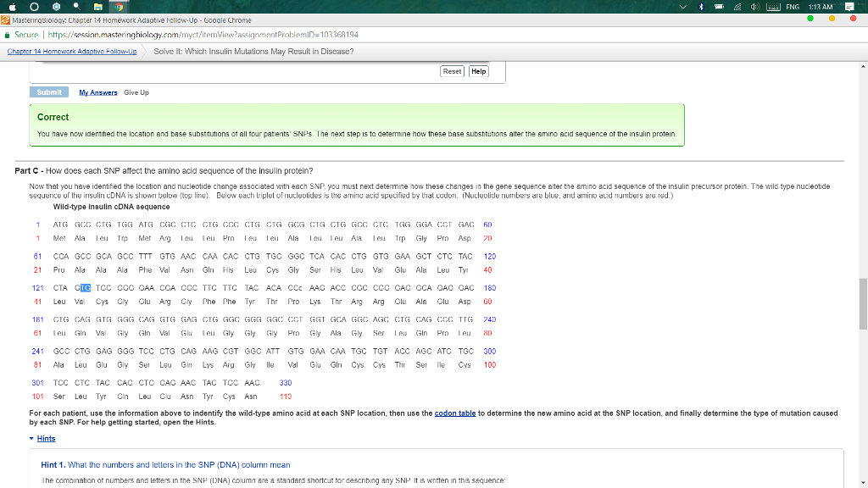
Task: Click the Give Up option
Action: coord(136,92)
